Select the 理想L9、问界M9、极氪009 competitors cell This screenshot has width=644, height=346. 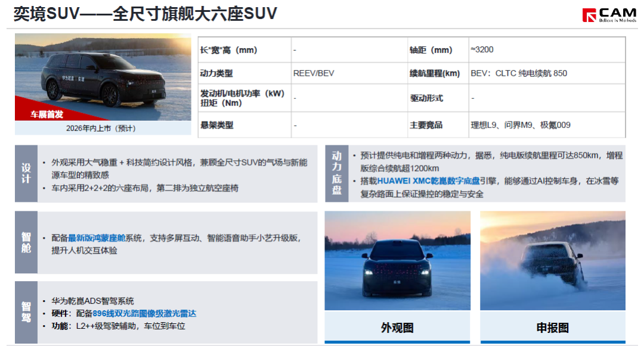pos(547,125)
